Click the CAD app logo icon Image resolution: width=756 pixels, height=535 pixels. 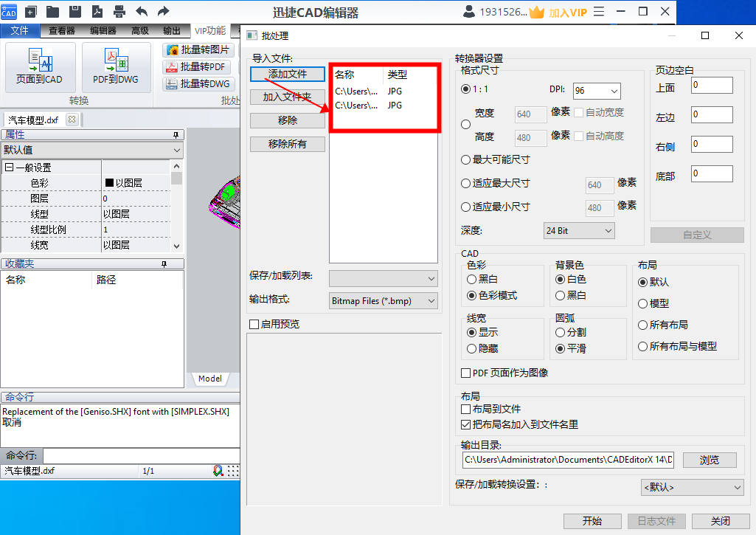9,12
